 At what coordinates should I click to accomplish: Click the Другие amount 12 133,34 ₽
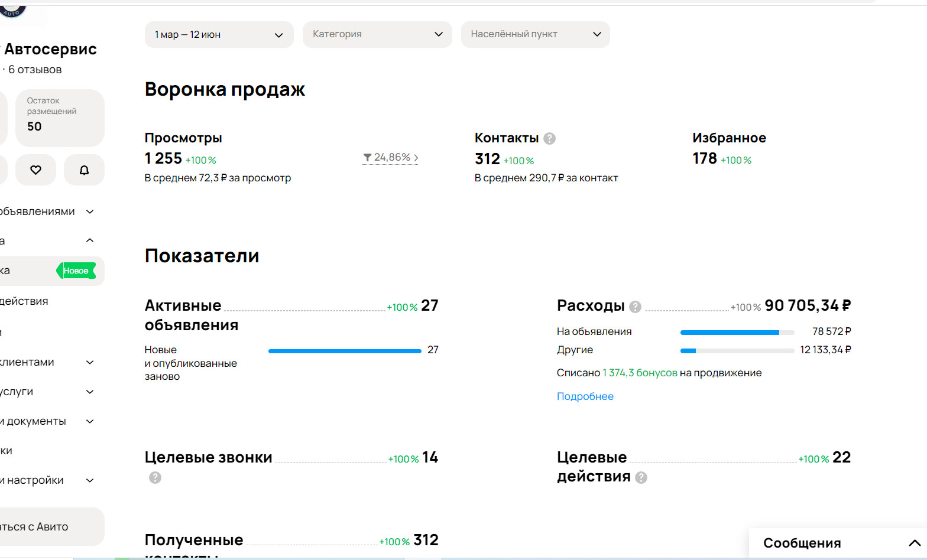825,350
